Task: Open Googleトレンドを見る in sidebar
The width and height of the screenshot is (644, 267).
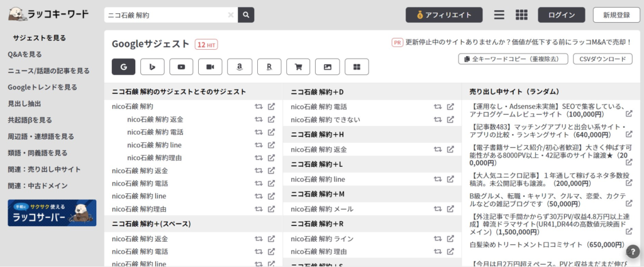Action: [x=42, y=88]
